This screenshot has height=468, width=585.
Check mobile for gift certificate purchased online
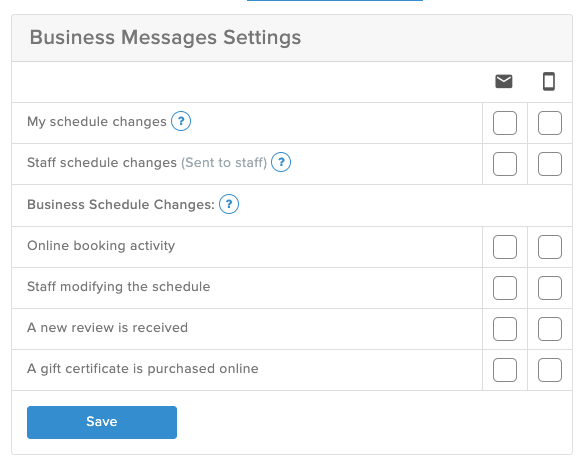coord(550,370)
